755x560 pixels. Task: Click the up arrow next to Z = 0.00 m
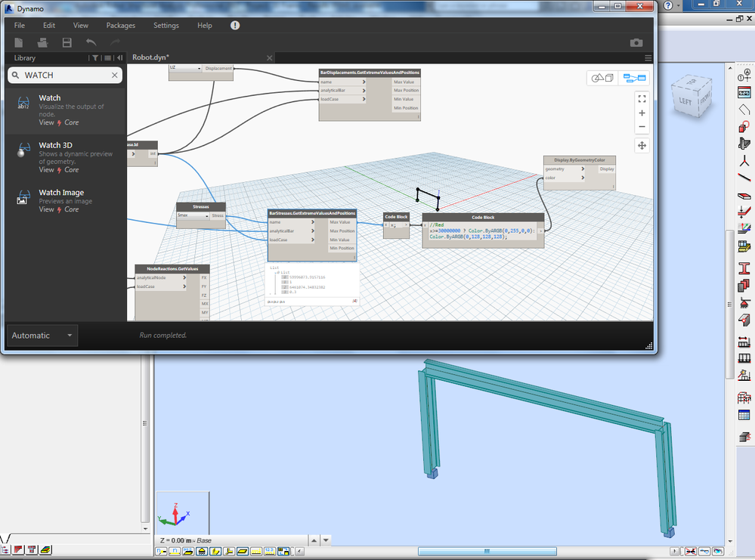point(314,540)
